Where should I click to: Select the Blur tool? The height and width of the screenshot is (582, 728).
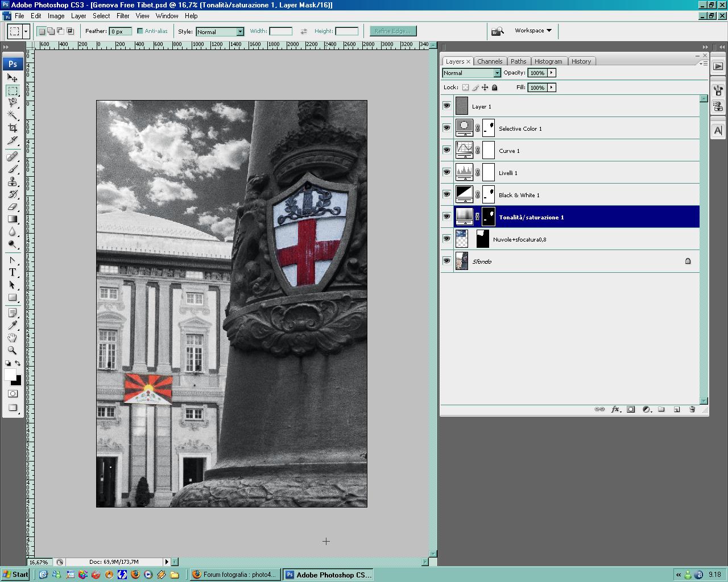pos(13,232)
